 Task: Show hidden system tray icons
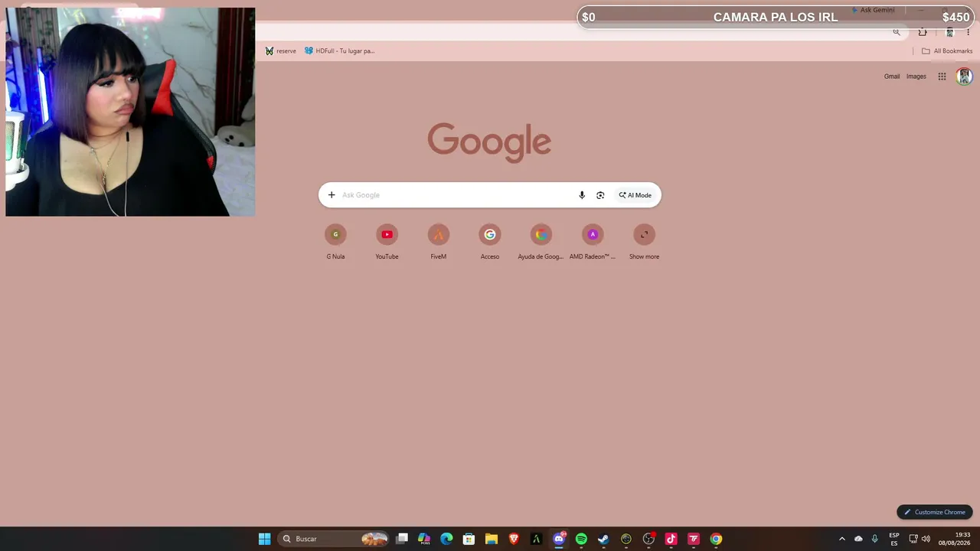[841, 539]
